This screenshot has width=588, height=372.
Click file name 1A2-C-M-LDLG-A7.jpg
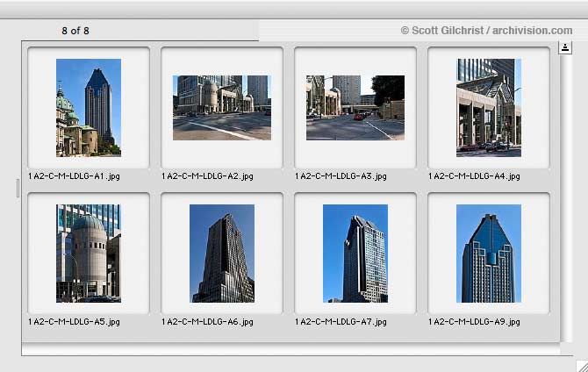point(341,322)
